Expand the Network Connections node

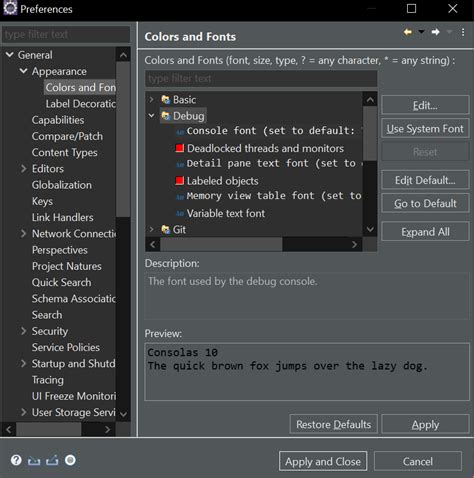pos(23,234)
